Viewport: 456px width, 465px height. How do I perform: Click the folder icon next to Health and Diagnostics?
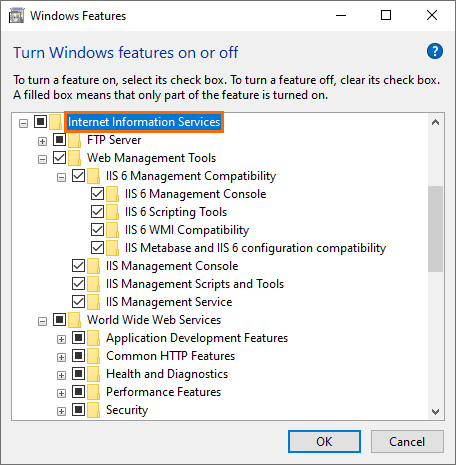click(x=94, y=374)
